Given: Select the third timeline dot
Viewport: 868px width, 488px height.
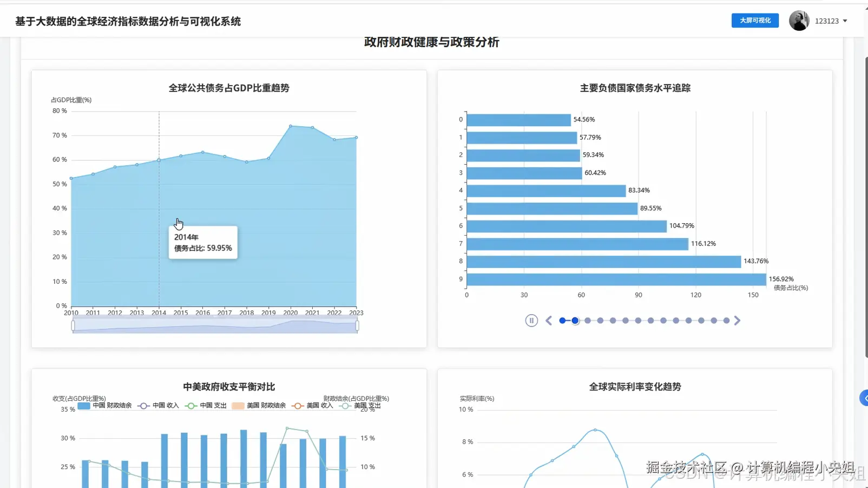Looking at the screenshot, I should pyautogui.click(x=588, y=321).
